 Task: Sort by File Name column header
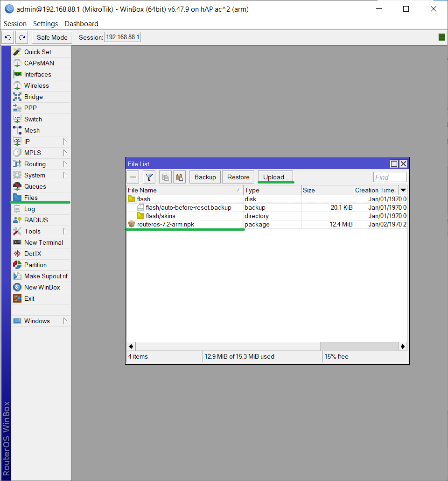(185, 190)
